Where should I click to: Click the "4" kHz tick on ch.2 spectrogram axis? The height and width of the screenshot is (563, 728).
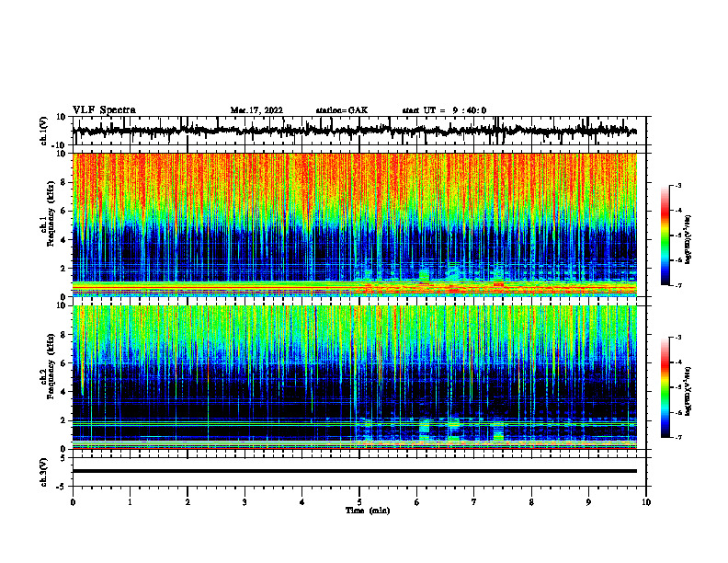click(64, 392)
